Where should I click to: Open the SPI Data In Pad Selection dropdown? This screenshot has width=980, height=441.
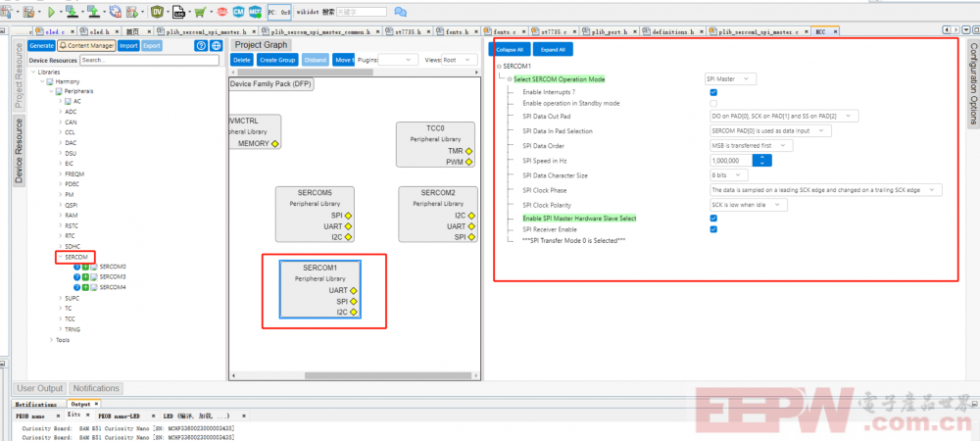(x=770, y=130)
